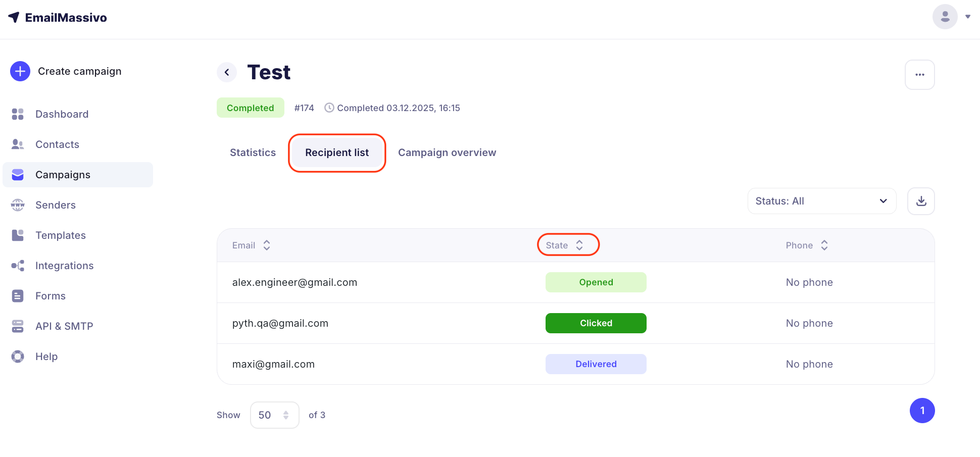Change the Show 50 rows stepper
This screenshot has height=457, width=980.
pos(285,415)
